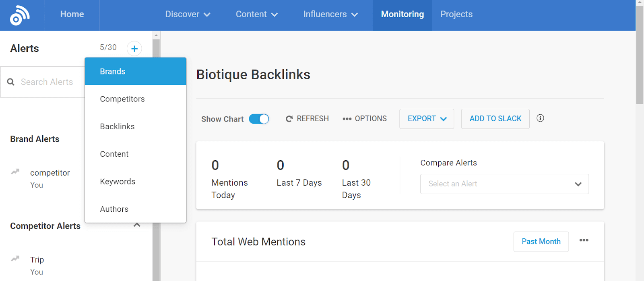The width and height of the screenshot is (644, 281).
Task: Click the magnifier icon in alerts search
Action: pyautogui.click(x=11, y=82)
